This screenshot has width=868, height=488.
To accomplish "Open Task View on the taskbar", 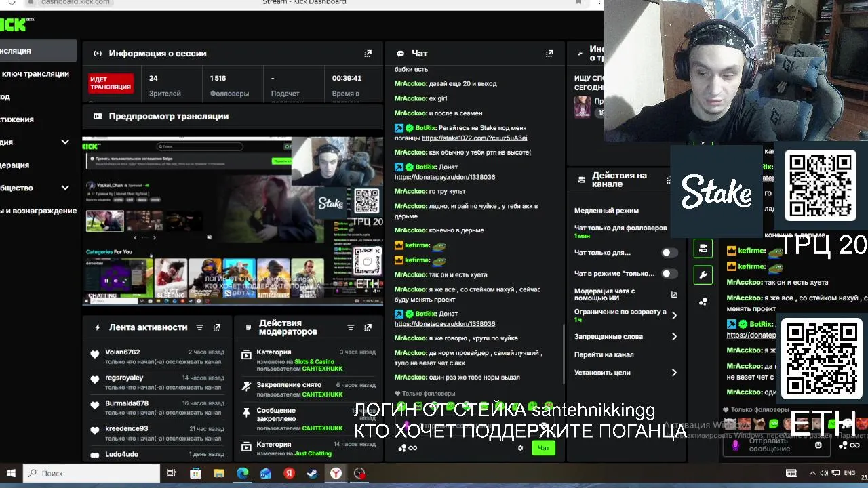I will click(x=172, y=473).
